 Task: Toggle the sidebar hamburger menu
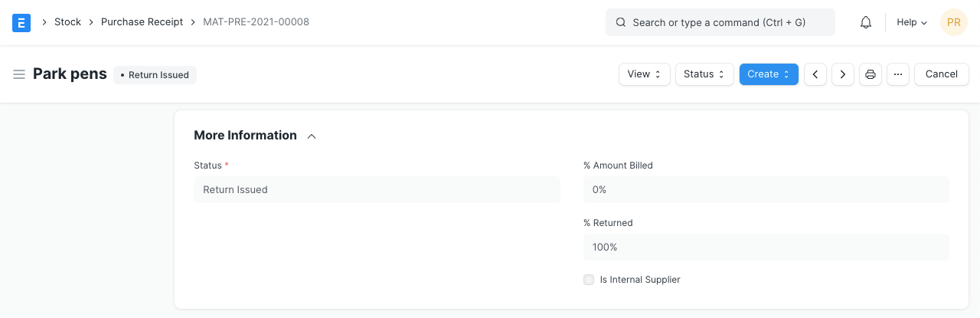(x=19, y=74)
